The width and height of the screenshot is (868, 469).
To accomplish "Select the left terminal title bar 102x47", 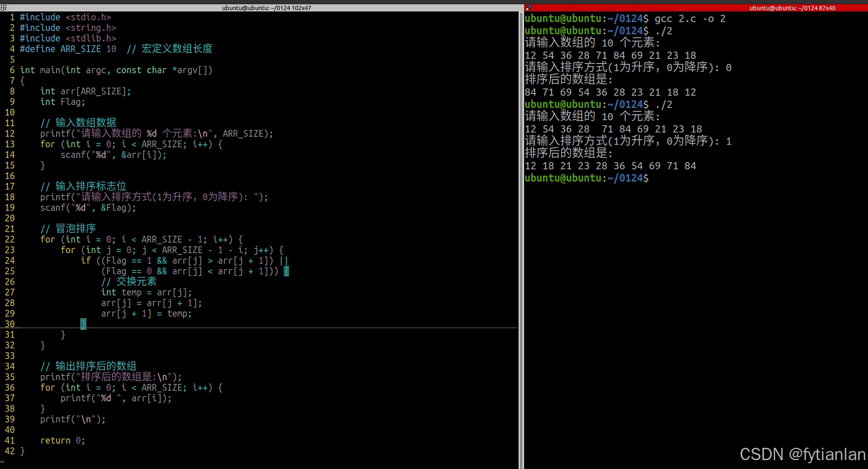I will [266, 8].
